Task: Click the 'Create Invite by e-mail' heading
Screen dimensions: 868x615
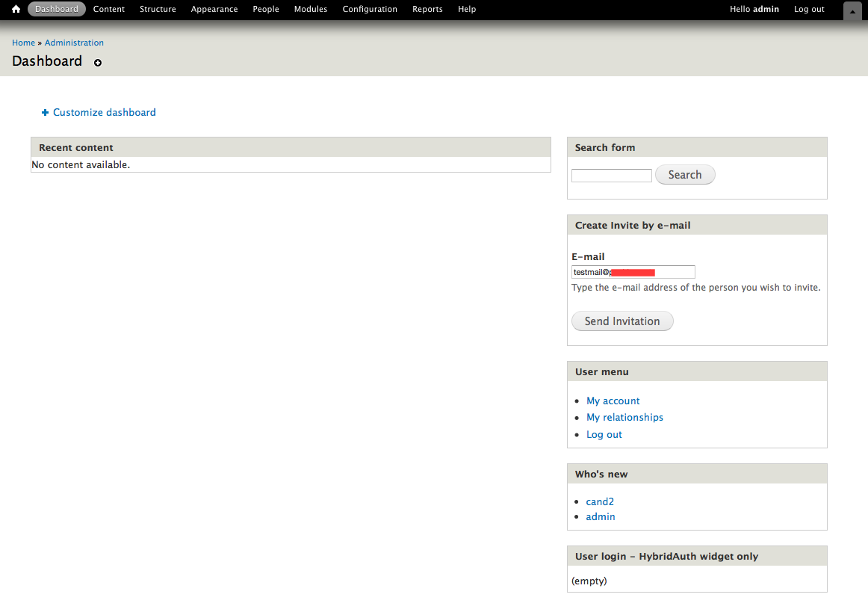Action: pyautogui.click(x=633, y=225)
